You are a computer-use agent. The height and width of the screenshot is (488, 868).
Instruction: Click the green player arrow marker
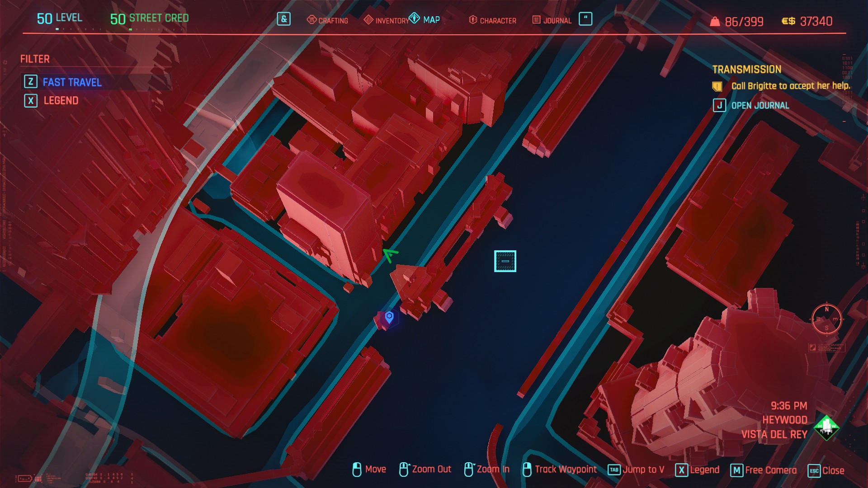[x=390, y=254]
